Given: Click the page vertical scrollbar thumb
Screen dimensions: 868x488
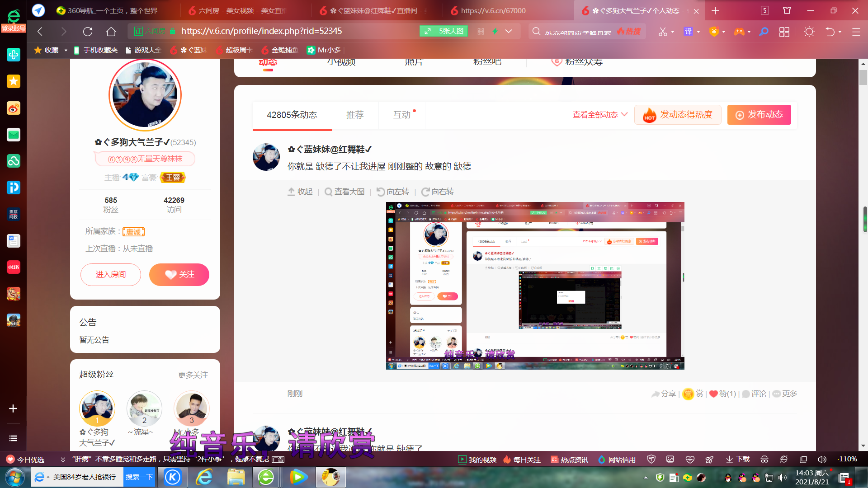Looking at the screenshot, I should click(863, 77).
